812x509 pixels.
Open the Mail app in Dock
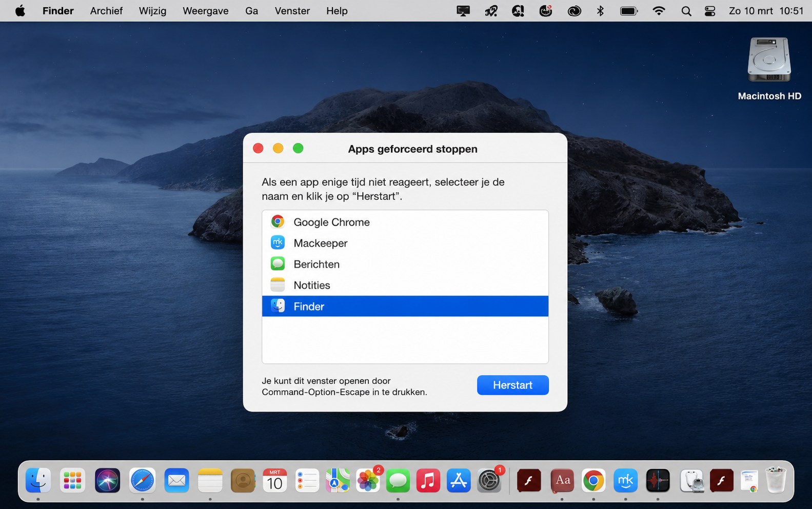pos(176,481)
